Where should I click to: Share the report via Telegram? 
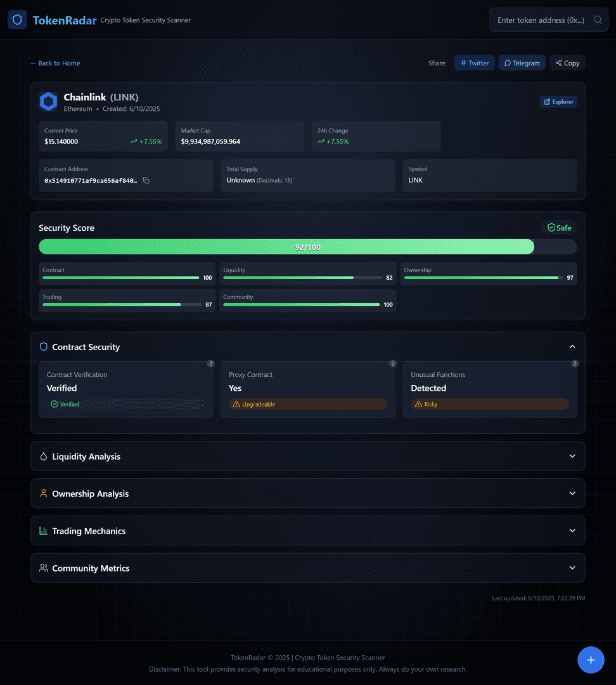coord(522,63)
